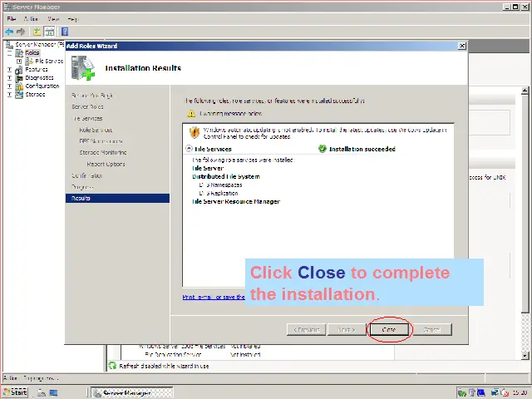The image size is (532, 399).
Task: Expand the Features tree node
Action: point(9,70)
